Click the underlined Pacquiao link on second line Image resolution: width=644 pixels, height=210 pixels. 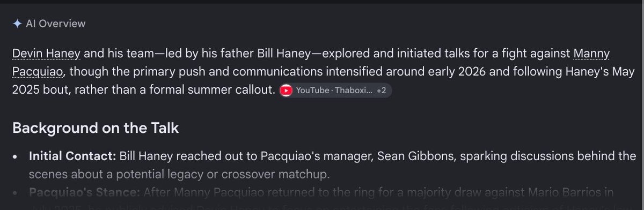[38, 72]
